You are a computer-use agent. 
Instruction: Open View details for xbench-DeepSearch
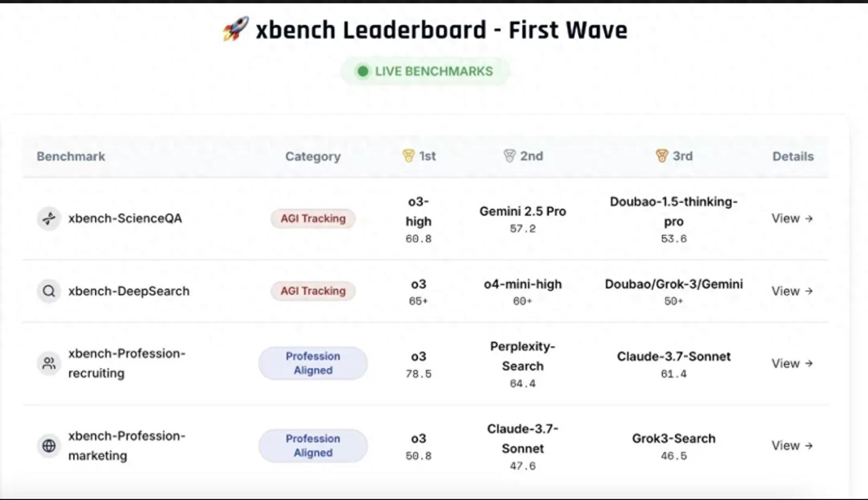pyautogui.click(x=792, y=291)
